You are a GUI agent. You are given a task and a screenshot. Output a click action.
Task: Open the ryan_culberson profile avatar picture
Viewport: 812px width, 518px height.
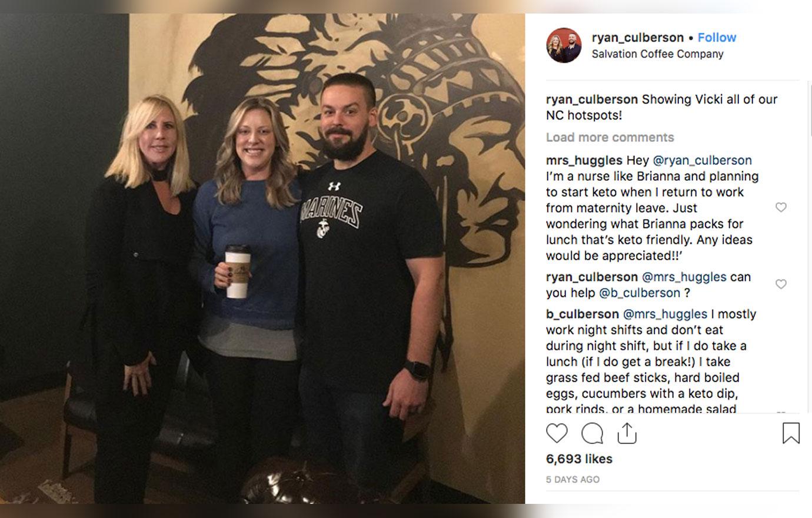[564, 45]
